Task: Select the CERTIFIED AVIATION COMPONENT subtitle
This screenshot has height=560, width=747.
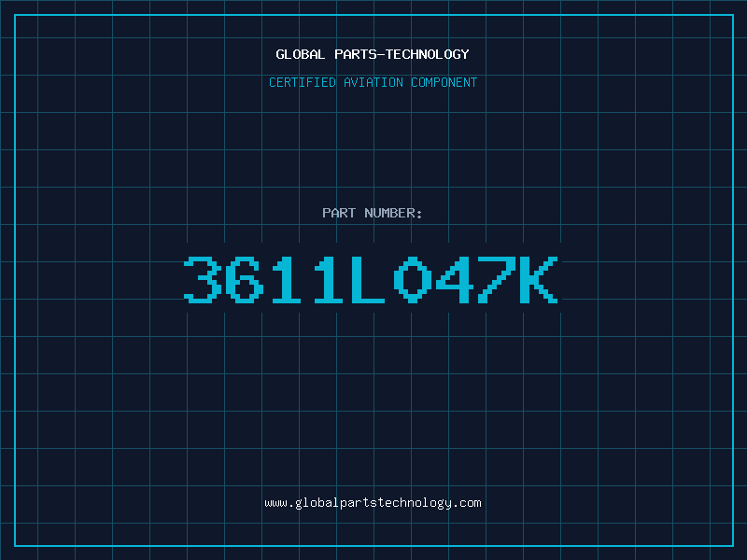Action: (x=373, y=82)
